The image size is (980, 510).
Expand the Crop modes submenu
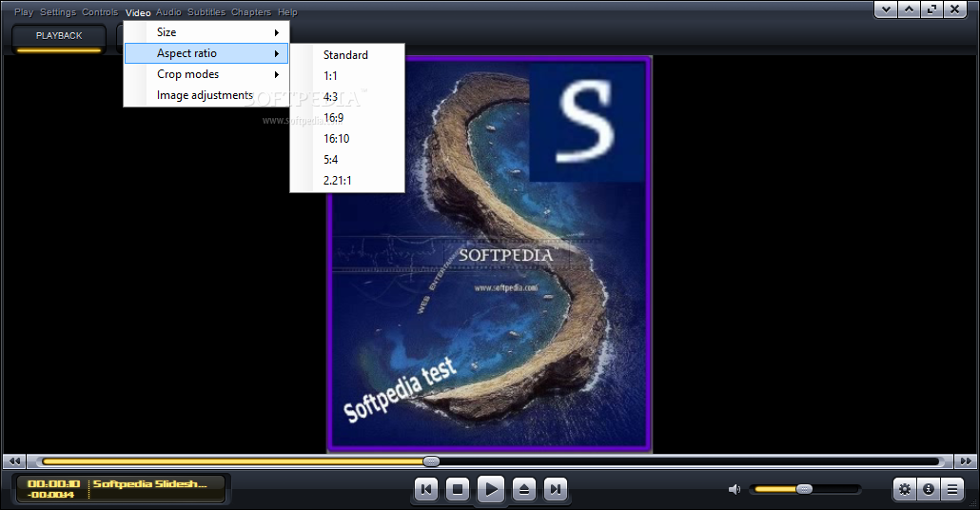[x=206, y=74]
